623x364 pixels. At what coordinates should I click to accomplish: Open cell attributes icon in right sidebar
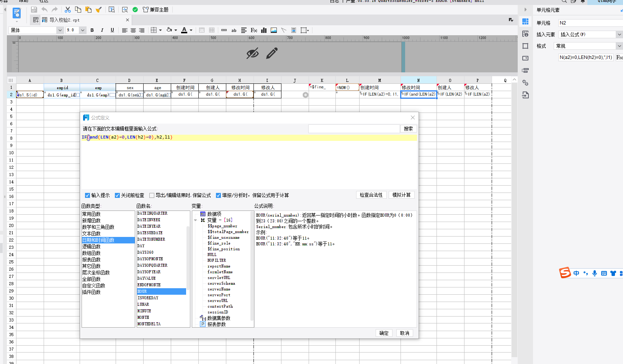525,34
